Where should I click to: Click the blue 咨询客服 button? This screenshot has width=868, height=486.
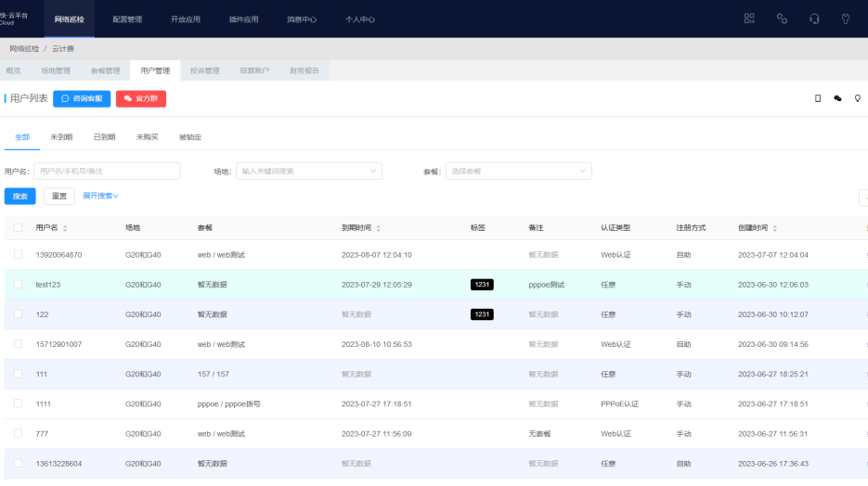[x=82, y=98]
